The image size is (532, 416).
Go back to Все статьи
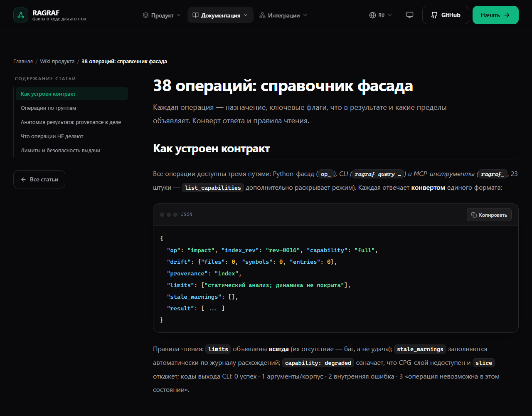(x=39, y=179)
